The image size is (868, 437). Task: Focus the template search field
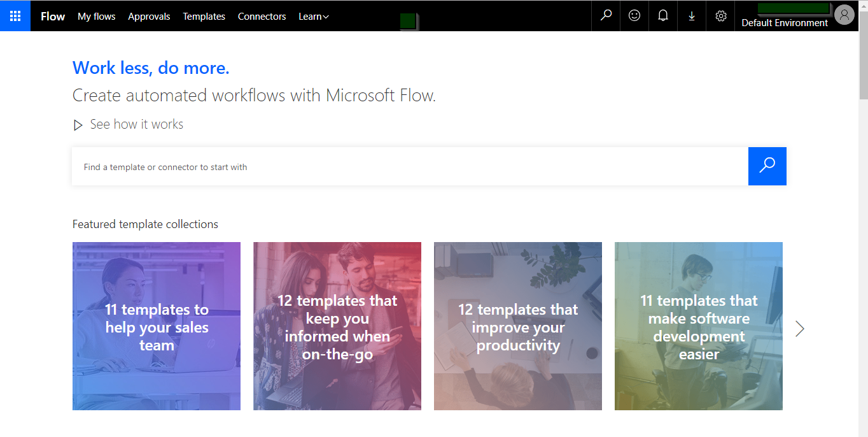[x=410, y=166]
